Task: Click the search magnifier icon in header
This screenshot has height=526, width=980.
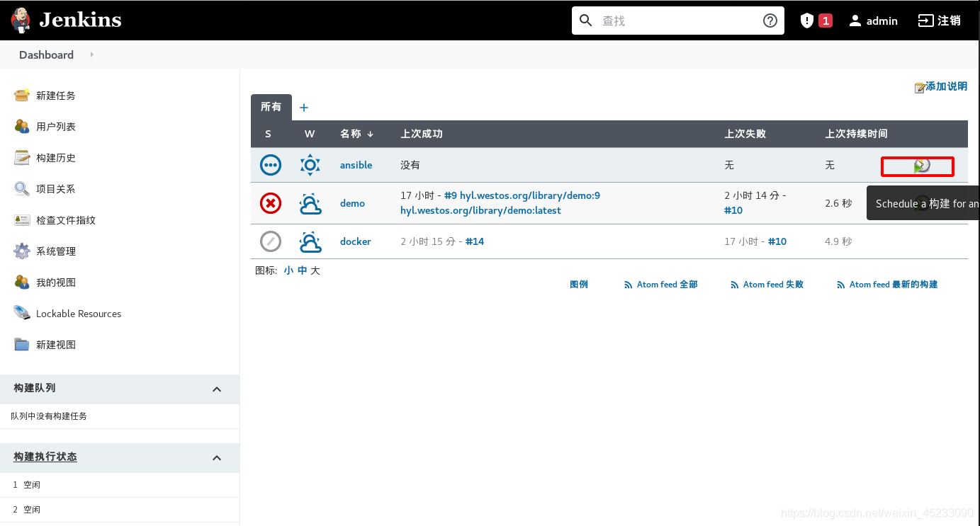Action: (586, 21)
